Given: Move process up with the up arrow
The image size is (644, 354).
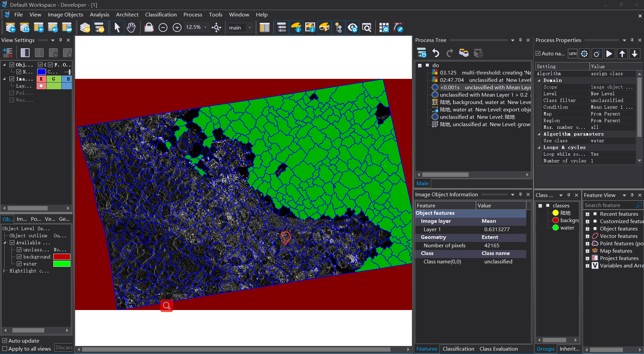Looking at the screenshot, I should [622, 54].
